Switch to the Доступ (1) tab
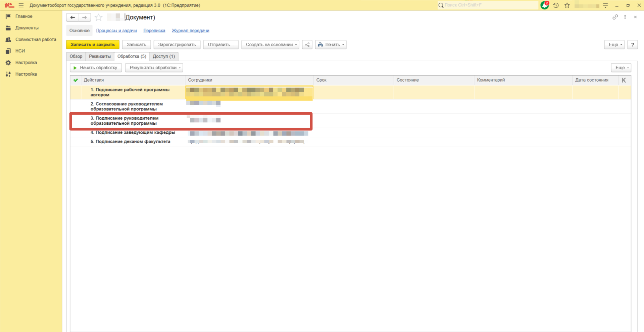Image resolution: width=644 pixels, height=332 pixels. (x=164, y=56)
